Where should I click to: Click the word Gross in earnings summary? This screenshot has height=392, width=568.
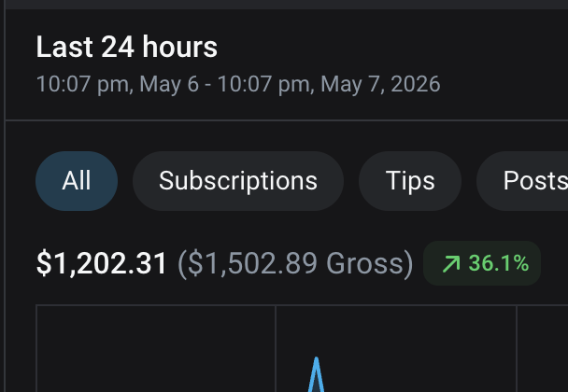click(x=364, y=263)
